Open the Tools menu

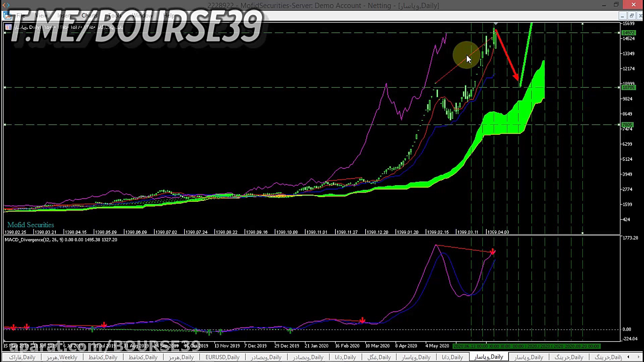[115, 15]
